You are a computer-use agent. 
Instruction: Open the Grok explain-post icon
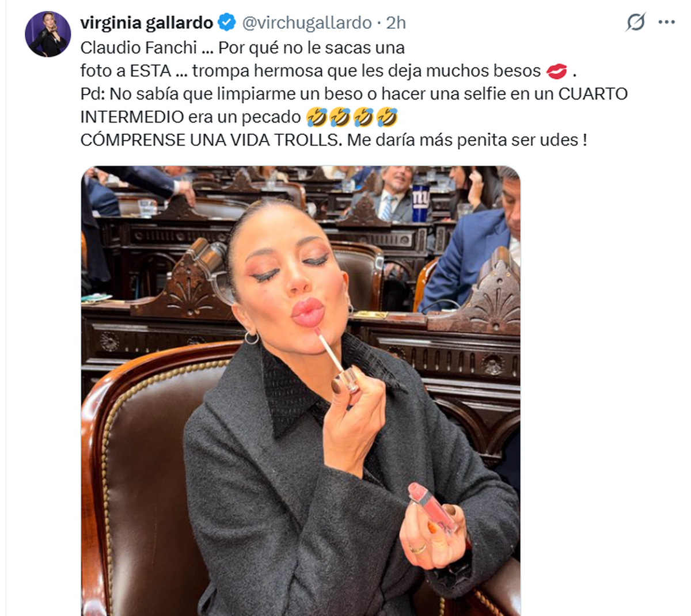[x=636, y=22]
